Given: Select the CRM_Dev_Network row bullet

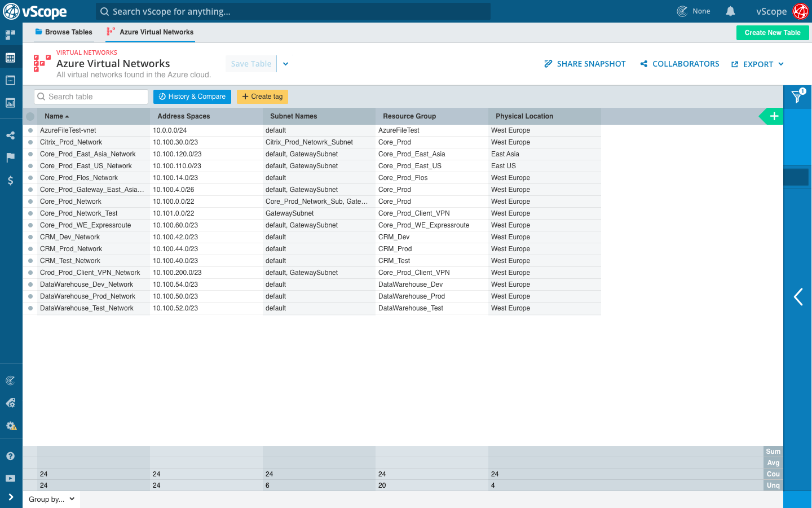Looking at the screenshot, I should click(x=30, y=237).
